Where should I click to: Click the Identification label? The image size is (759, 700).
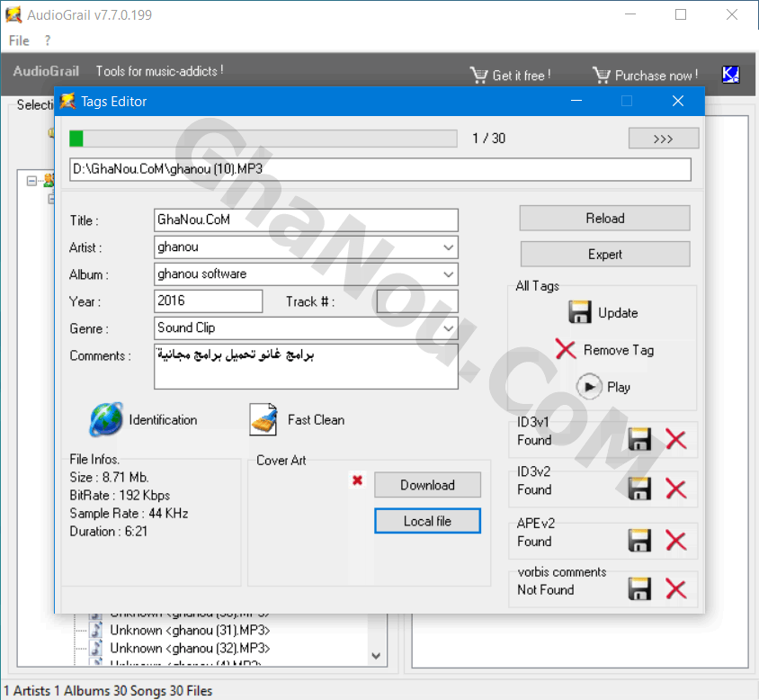point(163,420)
